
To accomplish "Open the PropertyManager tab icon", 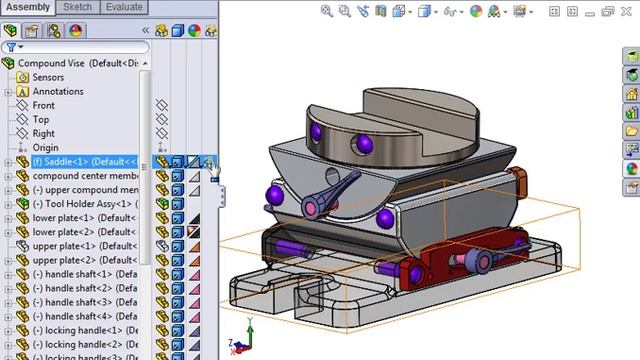I will pos(32,31).
